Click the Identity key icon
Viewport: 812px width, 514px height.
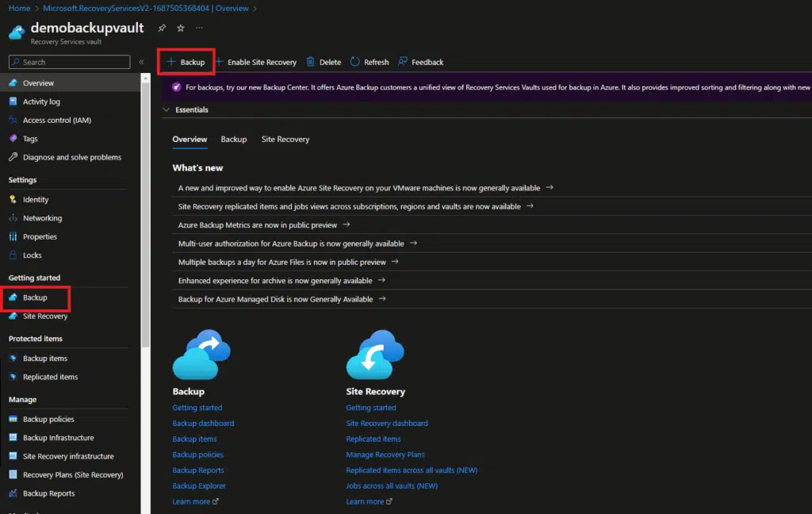coord(13,199)
